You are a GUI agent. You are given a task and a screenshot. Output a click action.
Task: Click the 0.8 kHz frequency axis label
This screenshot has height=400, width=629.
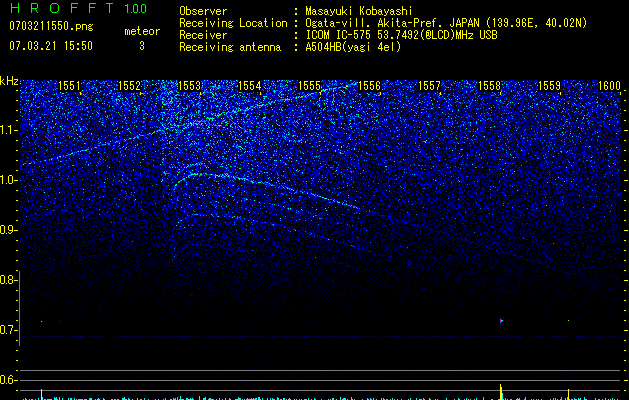pos(6,280)
